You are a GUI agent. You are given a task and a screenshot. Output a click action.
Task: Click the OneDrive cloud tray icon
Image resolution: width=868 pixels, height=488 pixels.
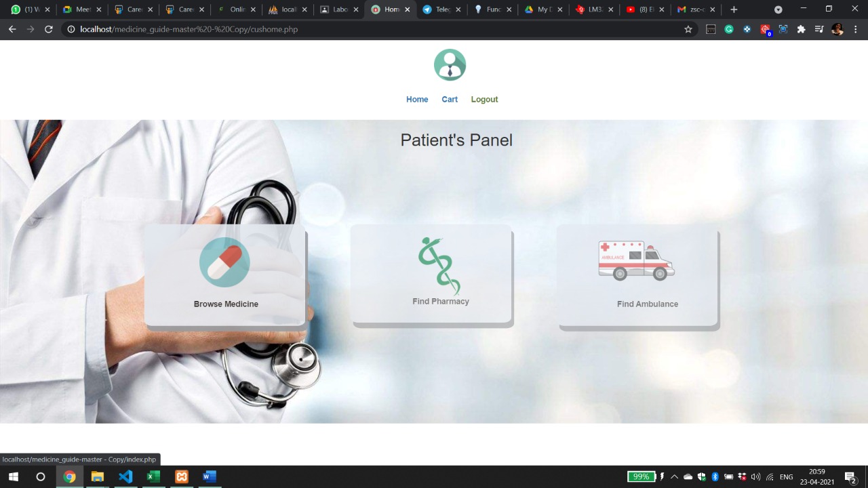[x=688, y=476]
